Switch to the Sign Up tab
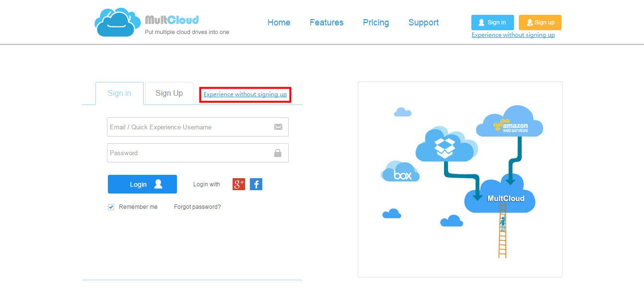The image size is (644, 308). point(169,93)
